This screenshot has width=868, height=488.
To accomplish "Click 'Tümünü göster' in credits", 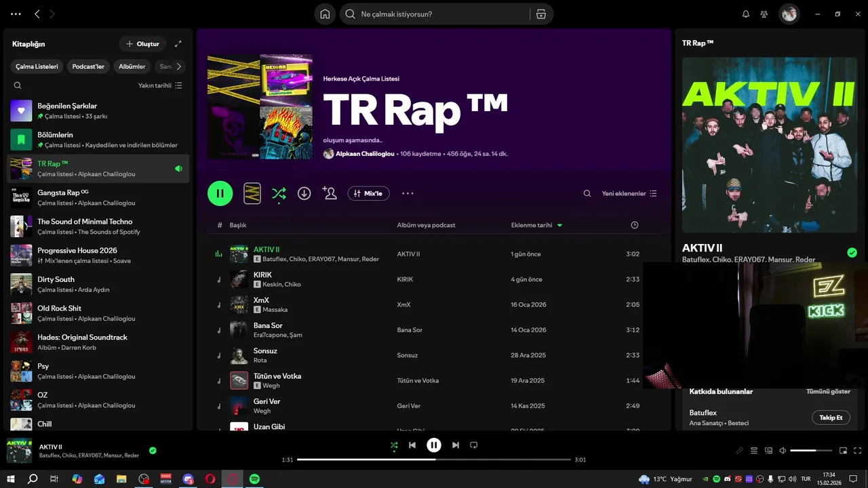I will coord(828,392).
